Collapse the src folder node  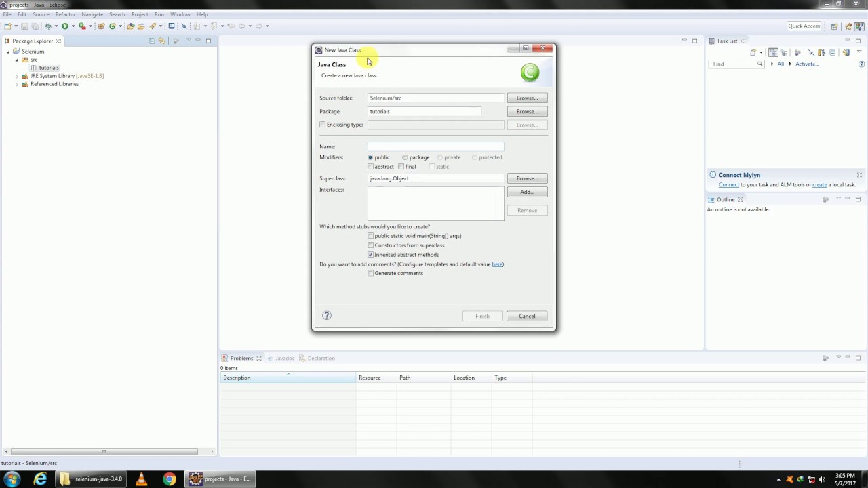[16, 60]
